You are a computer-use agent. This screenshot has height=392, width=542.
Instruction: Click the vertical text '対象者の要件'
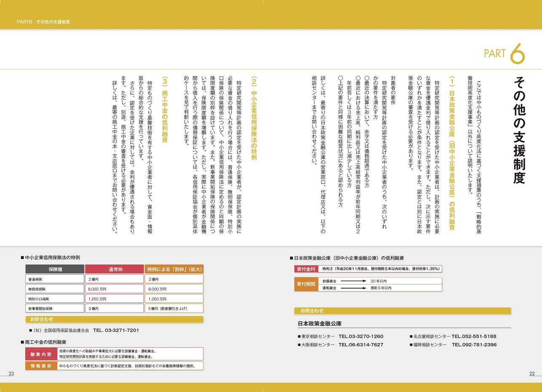(x=393, y=90)
